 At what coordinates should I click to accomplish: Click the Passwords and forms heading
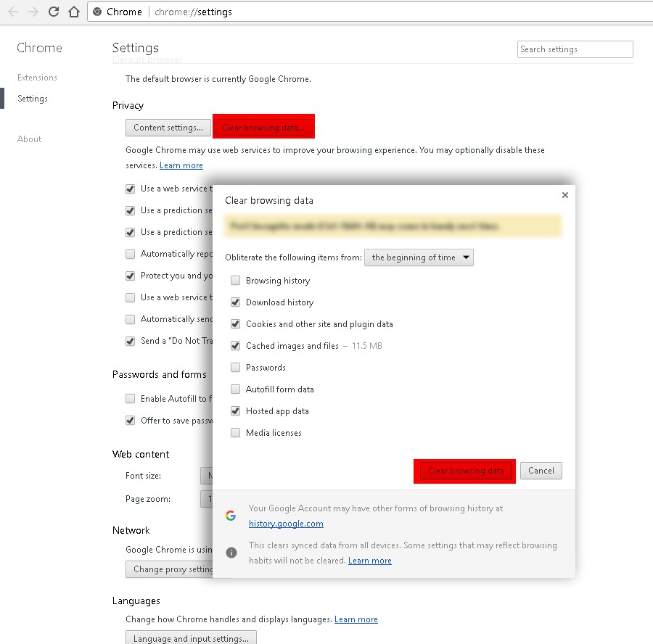160,375
